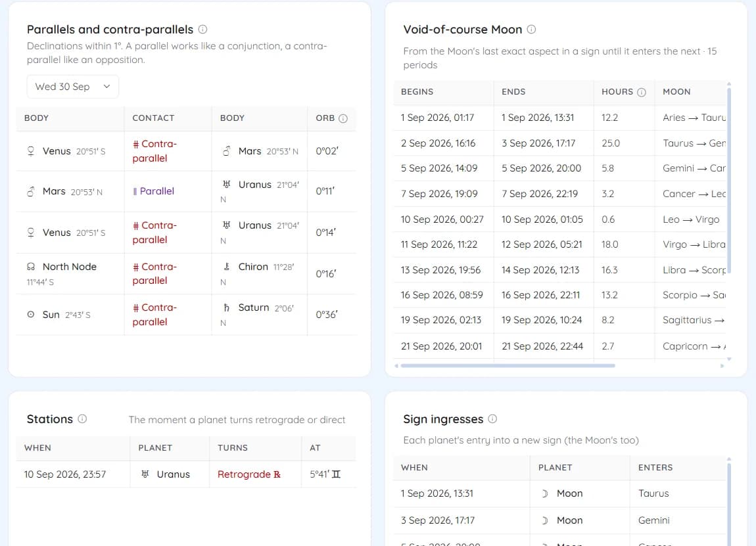756x546 pixels.
Task: Click the CONTACT column header
Action: point(153,118)
